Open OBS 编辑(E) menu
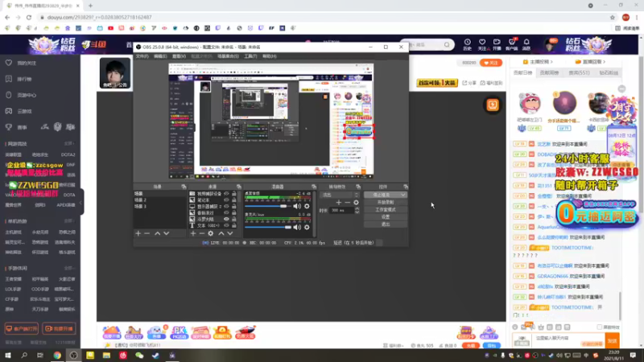Image resolution: width=644 pixels, height=362 pixels. pyautogui.click(x=160, y=56)
